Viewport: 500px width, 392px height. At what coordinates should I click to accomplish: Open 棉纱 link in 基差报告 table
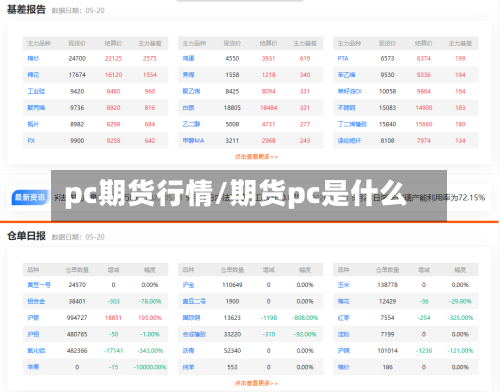[x=33, y=58]
